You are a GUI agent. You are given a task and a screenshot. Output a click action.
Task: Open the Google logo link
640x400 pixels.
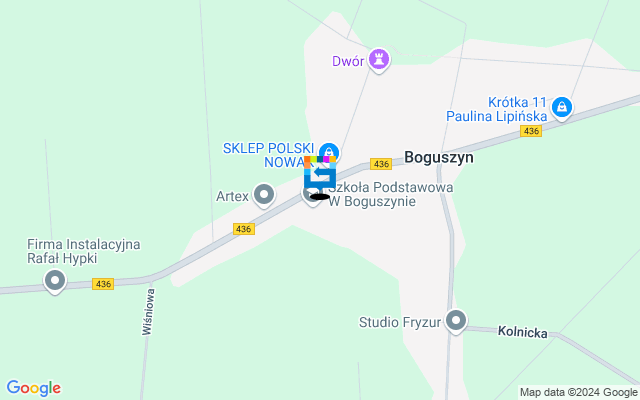(33, 388)
